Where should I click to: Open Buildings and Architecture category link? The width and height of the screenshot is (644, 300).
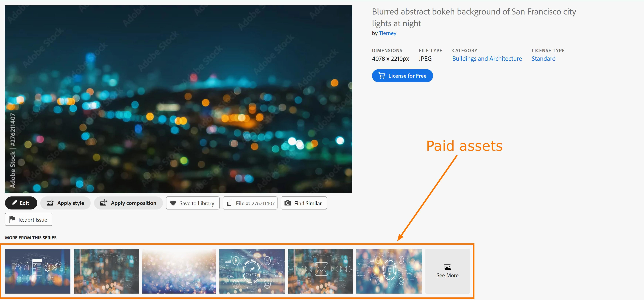pyautogui.click(x=487, y=59)
